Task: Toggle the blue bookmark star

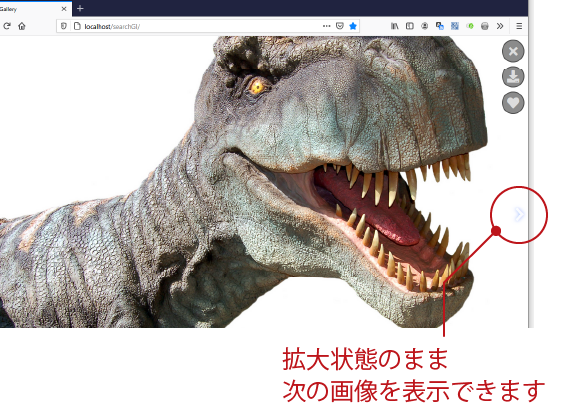Action: [x=353, y=26]
